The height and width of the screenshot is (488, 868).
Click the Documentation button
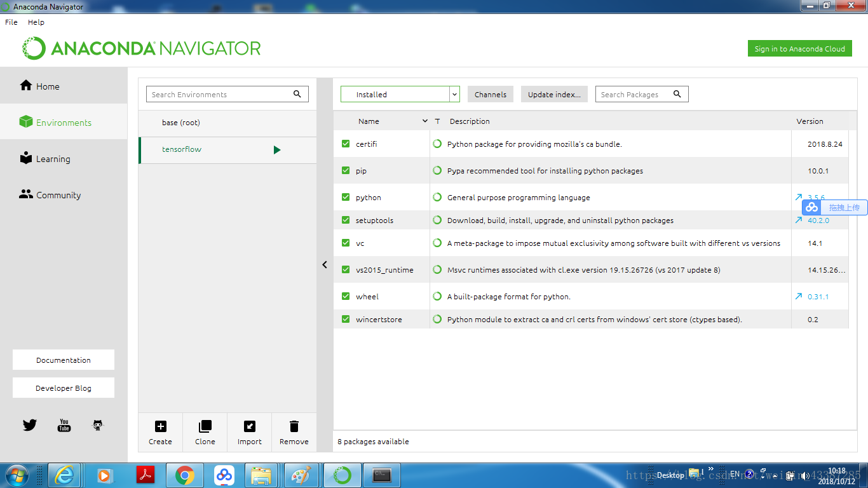[64, 360]
